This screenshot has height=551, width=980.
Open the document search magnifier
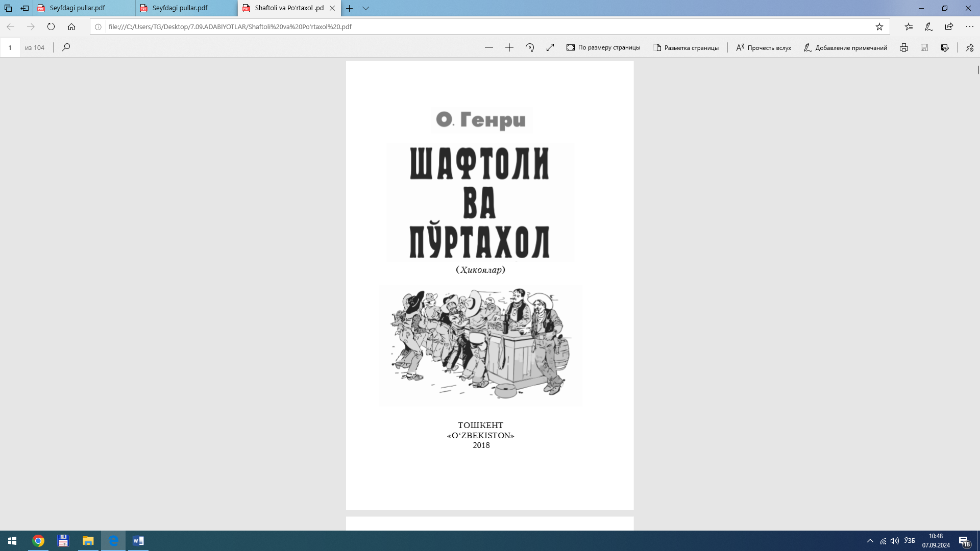tap(66, 47)
